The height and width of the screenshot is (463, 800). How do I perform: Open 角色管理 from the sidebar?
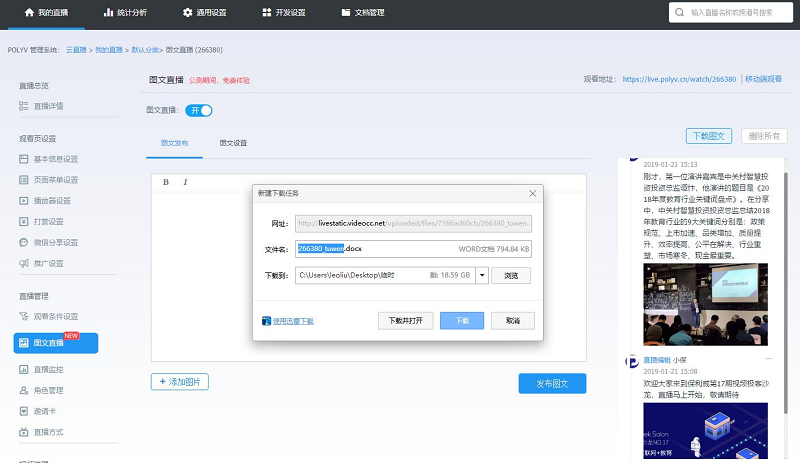(x=49, y=390)
